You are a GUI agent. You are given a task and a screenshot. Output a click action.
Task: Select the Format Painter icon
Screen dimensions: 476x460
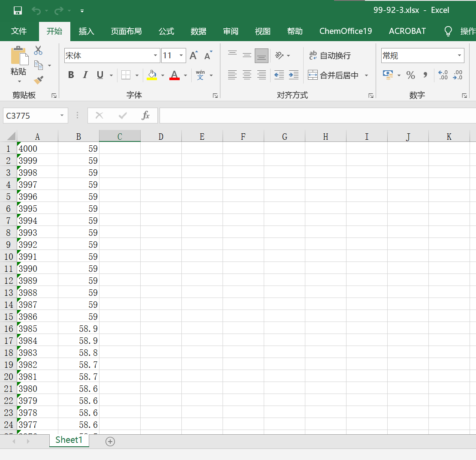click(x=38, y=80)
